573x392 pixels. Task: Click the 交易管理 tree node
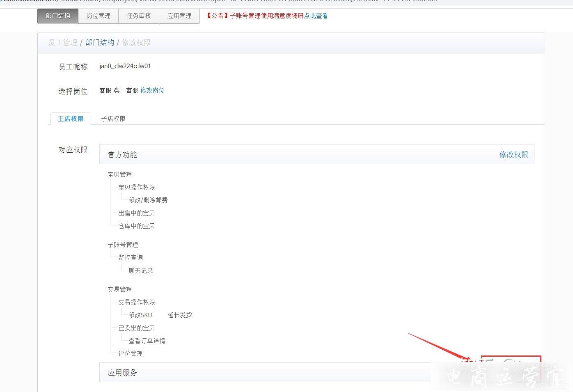[x=120, y=289]
